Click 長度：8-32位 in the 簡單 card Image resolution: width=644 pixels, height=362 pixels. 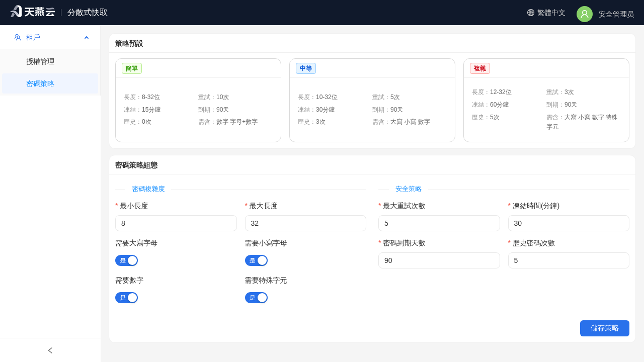[142, 97]
